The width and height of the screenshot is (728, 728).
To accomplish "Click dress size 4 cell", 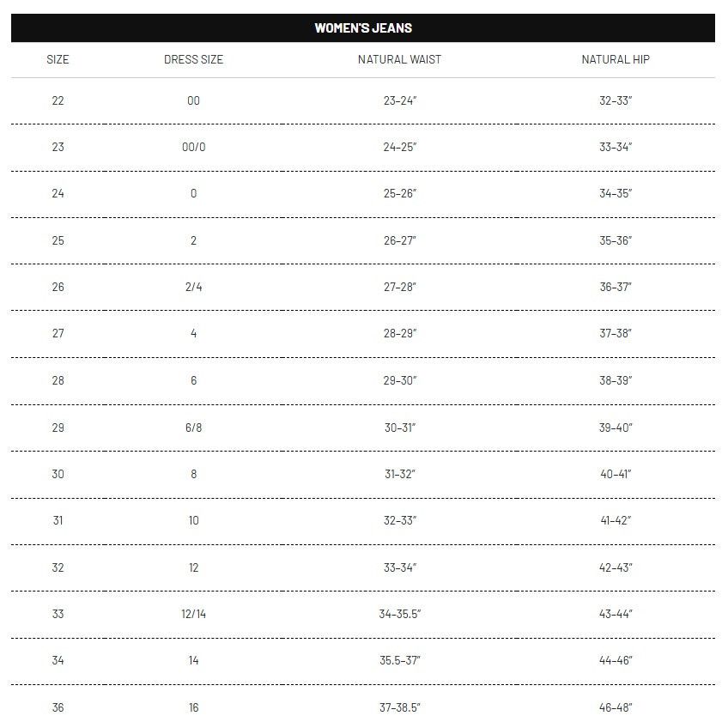I will pos(194,333).
